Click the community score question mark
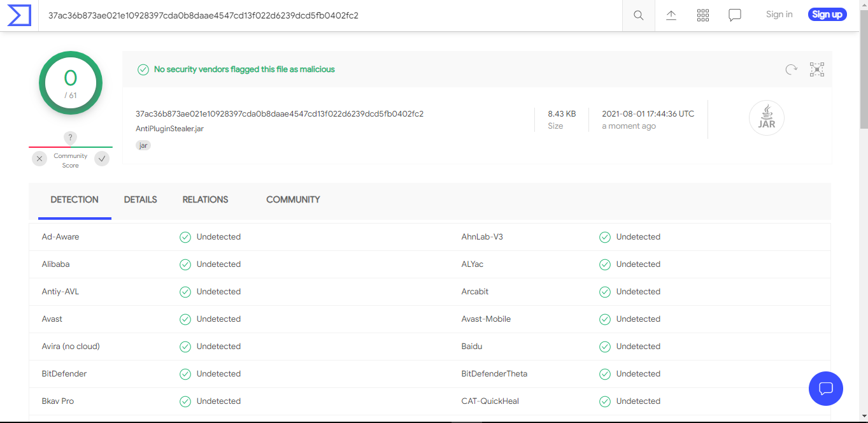The height and width of the screenshot is (423, 868). tap(71, 138)
